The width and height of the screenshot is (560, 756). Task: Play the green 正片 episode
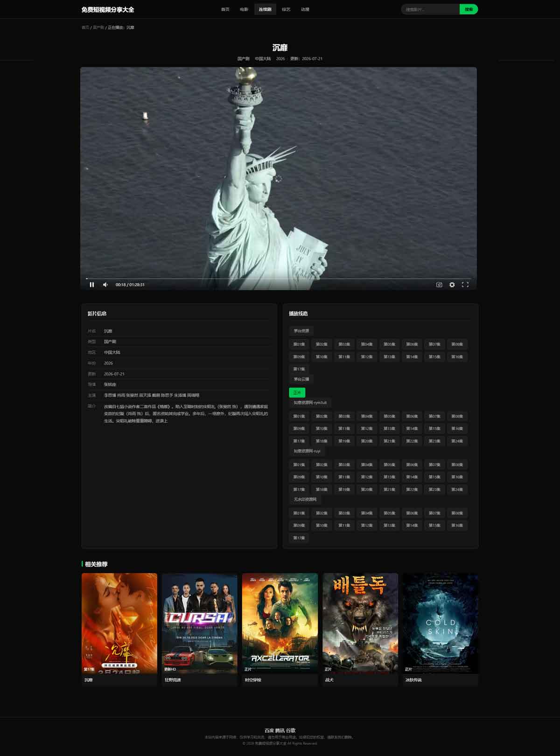pos(297,393)
